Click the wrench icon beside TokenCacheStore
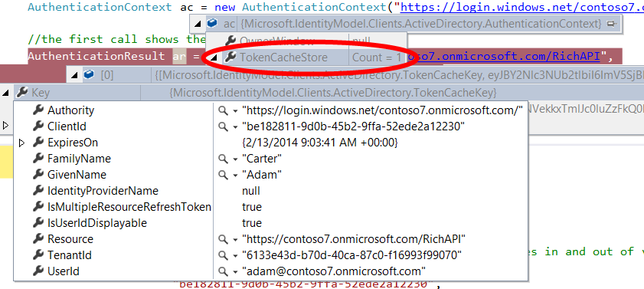Viewport: 644px width, 289px height. coord(230,57)
